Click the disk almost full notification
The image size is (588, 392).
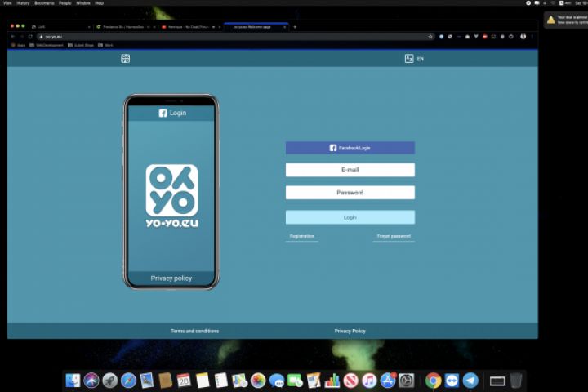pos(566,20)
